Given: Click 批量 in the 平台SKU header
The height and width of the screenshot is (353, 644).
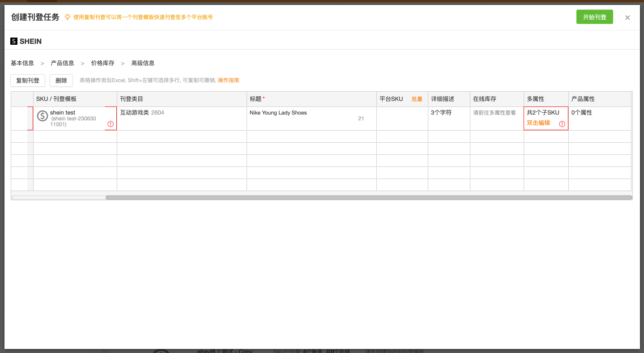Looking at the screenshot, I should click(x=417, y=99).
